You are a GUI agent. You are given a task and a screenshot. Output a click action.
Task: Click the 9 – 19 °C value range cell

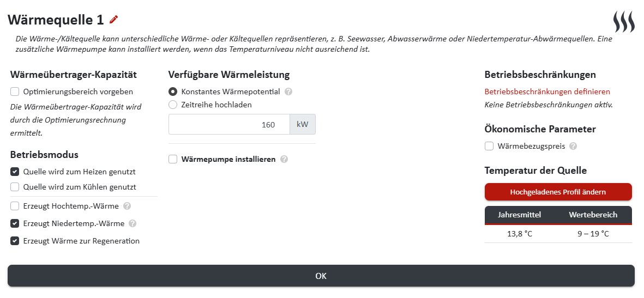[593, 234]
